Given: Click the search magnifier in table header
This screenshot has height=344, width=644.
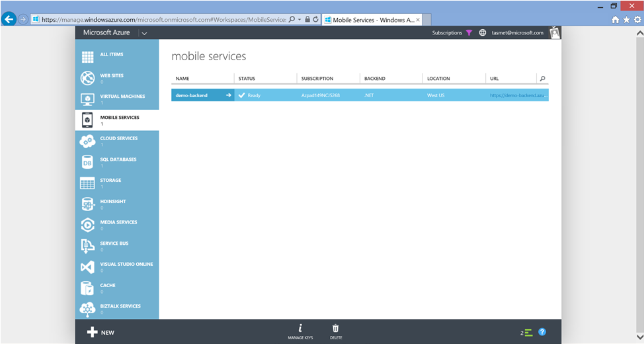Looking at the screenshot, I should tap(543, 79).
